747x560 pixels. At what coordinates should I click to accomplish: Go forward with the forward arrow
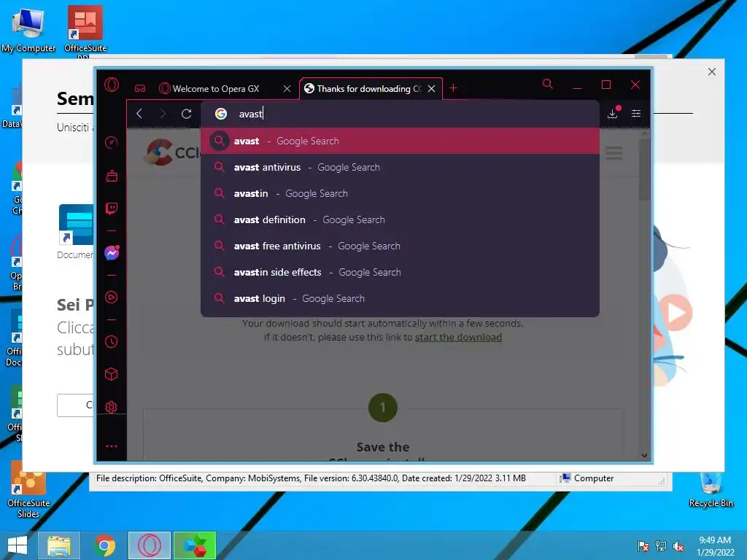coord(163,113)
